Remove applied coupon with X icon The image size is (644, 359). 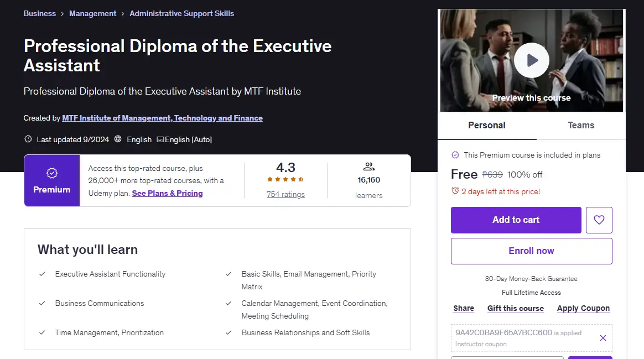[x=603, y=338]
